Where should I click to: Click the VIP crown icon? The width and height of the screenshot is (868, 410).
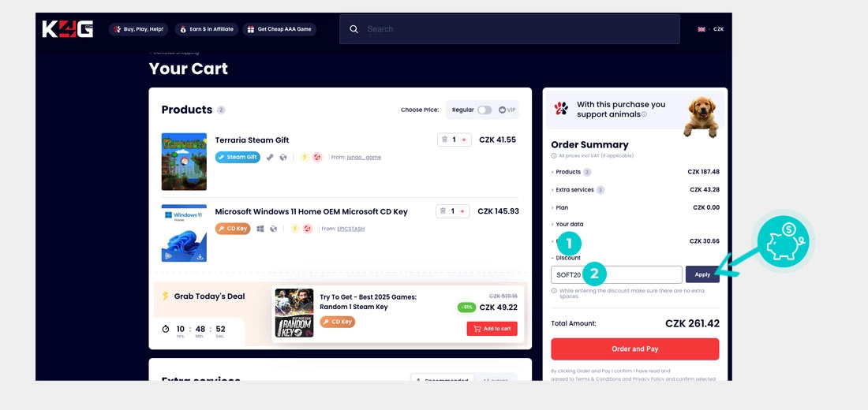coord(502,110)
